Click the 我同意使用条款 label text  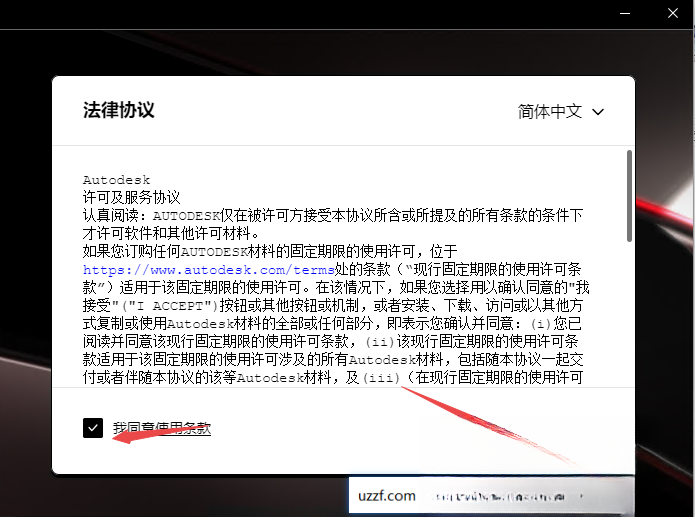[162, 428]
